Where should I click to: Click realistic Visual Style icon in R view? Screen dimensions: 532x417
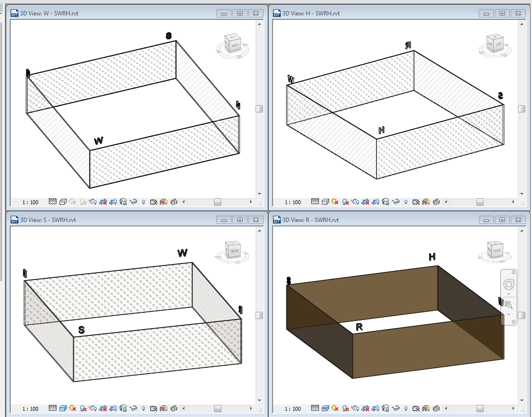coord(325,408)
